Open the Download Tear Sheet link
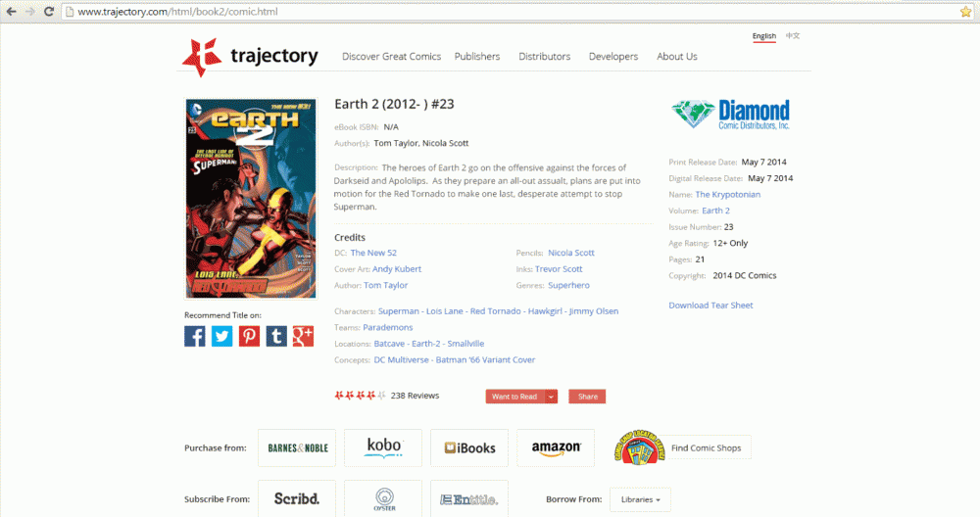Image resolution: width=980 pixels, height=517 pixels. [x=710, y=305]
